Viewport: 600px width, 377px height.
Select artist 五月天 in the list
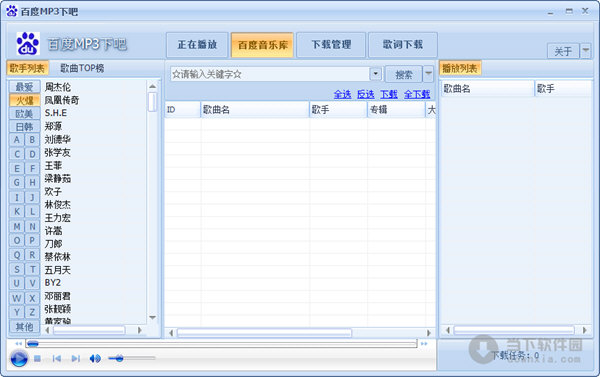tap(58, 270)
